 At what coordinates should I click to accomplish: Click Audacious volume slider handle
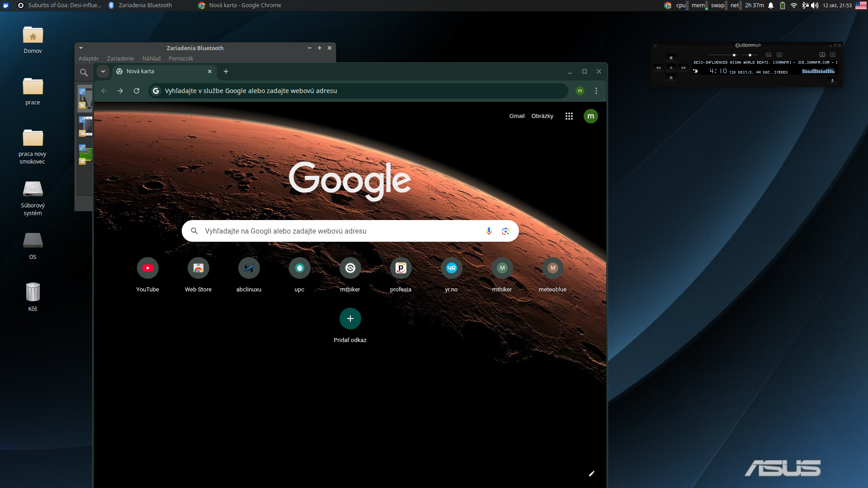734,55
